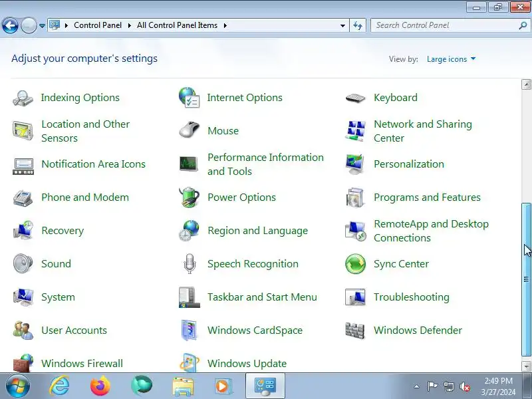
Task: Click the Programs and Features icon
Action: coord(355,198)
